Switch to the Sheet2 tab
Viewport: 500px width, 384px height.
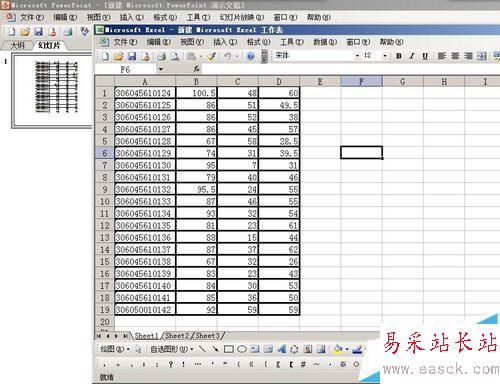(x=177, y=336)
